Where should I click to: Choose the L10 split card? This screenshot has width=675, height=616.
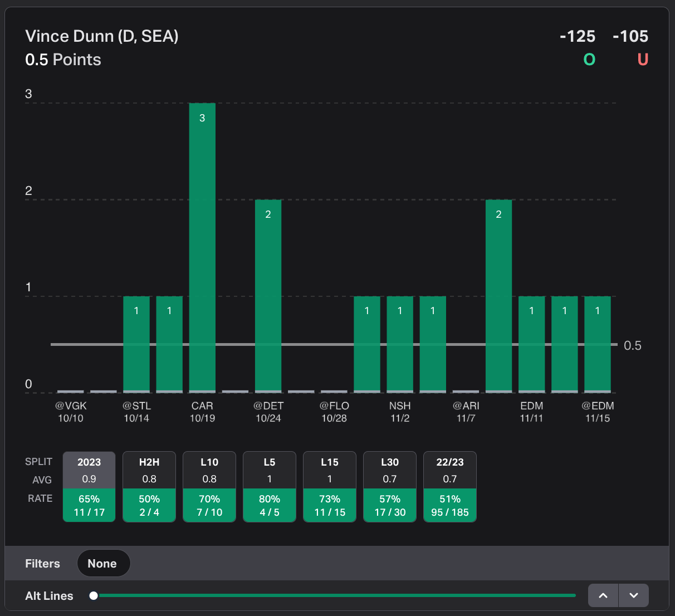click(x=209, y=486)
